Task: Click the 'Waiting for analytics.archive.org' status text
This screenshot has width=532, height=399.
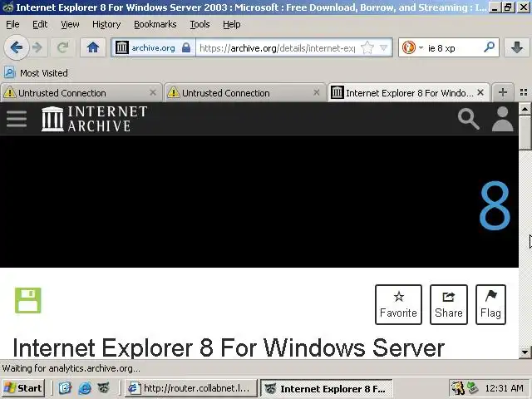Action: 71,368
